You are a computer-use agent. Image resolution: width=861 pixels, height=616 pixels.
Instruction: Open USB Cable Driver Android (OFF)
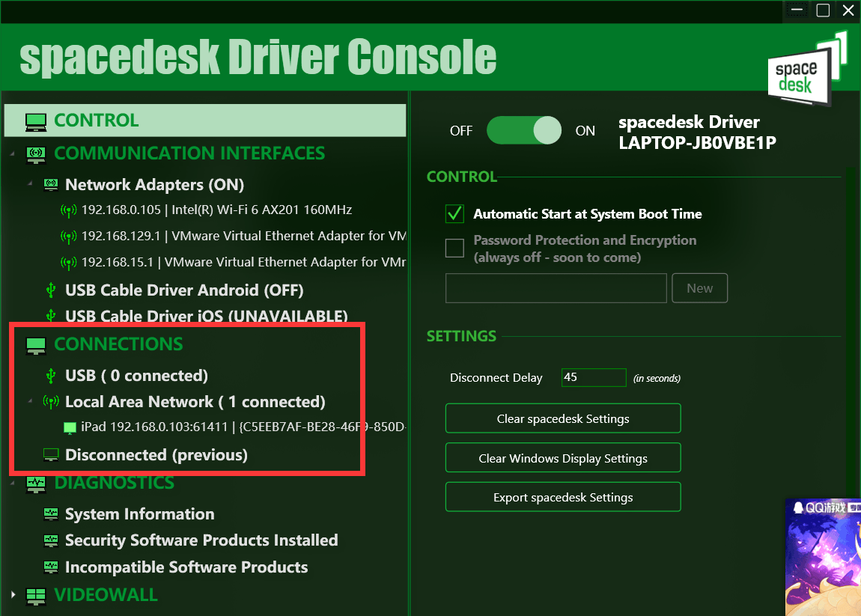[x=184, y=290]
